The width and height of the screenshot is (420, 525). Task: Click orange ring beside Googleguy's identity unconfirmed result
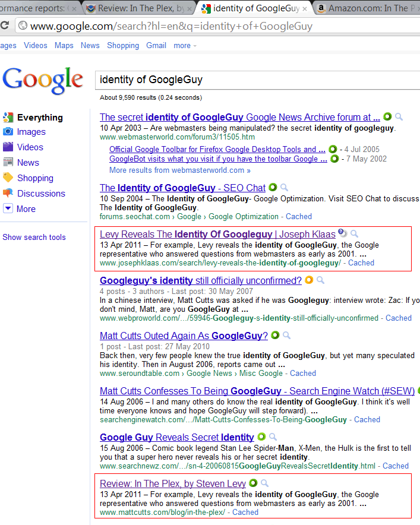click(309, 280)
